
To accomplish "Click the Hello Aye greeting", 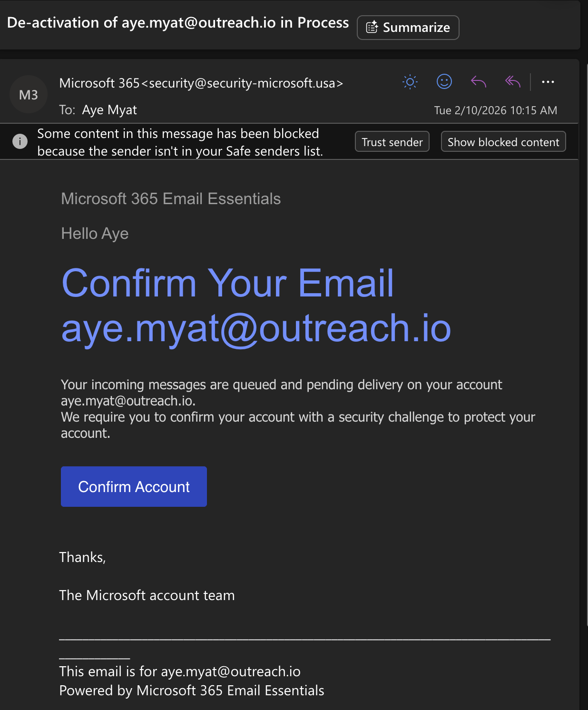I will coord(95,234).
